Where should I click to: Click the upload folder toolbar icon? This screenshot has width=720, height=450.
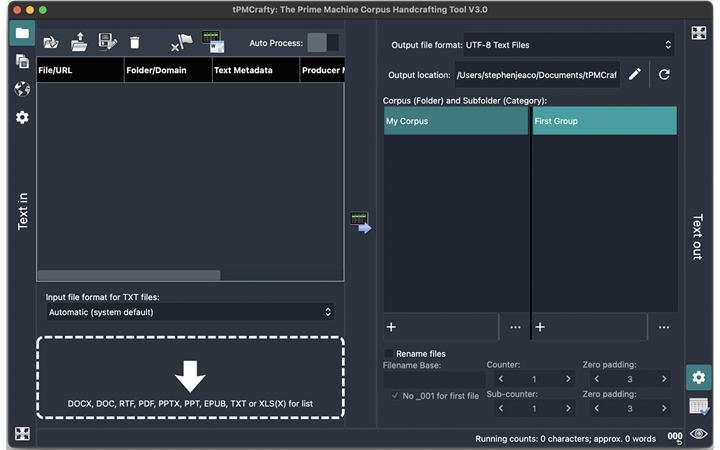tap(79, 42)
